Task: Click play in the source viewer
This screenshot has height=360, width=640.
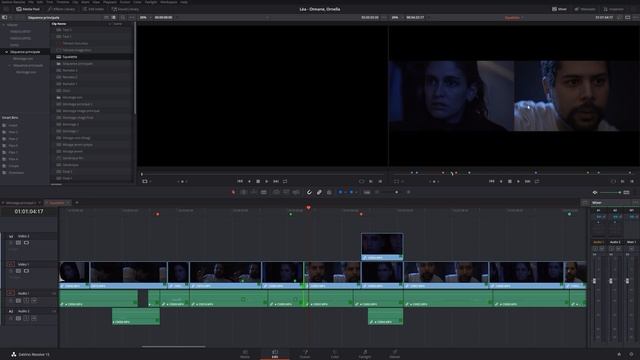Action: click(x=267, y=181)
